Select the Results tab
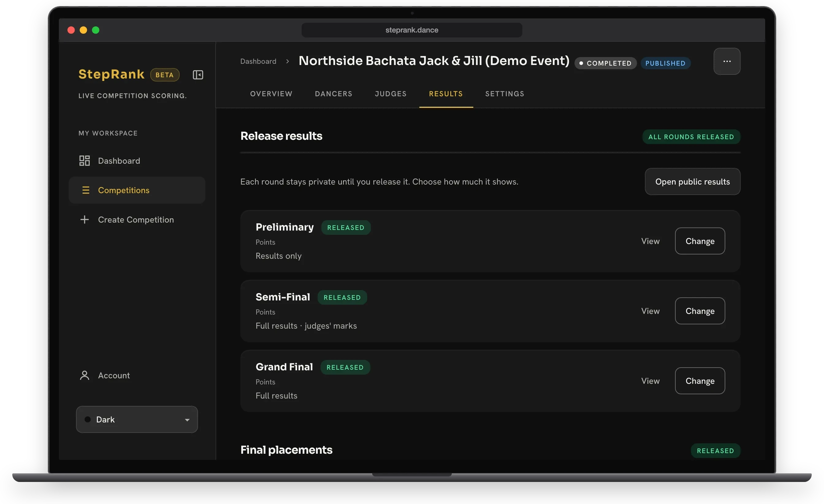Image resolution: width=824 pixels, height=504 pixels. tap(446, 94)
